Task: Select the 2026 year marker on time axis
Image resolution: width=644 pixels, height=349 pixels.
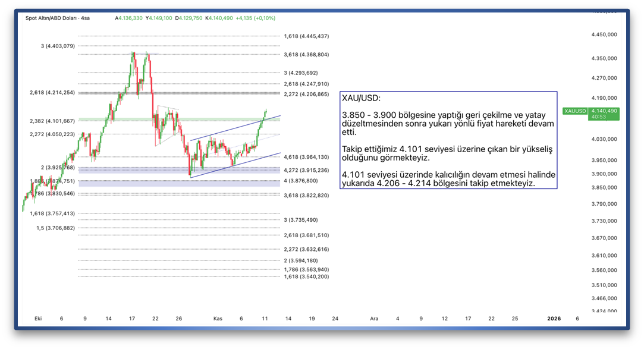Action: tap(554, 319)
